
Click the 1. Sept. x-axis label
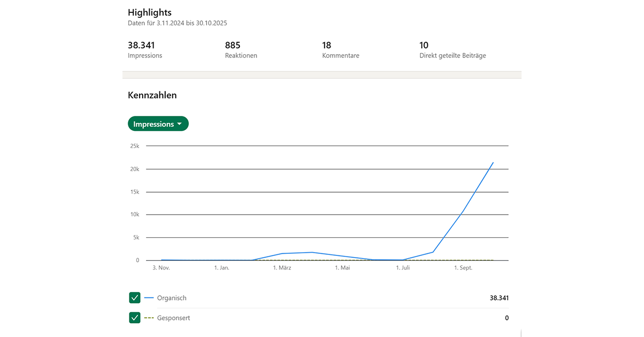click(x=463, y=268)
